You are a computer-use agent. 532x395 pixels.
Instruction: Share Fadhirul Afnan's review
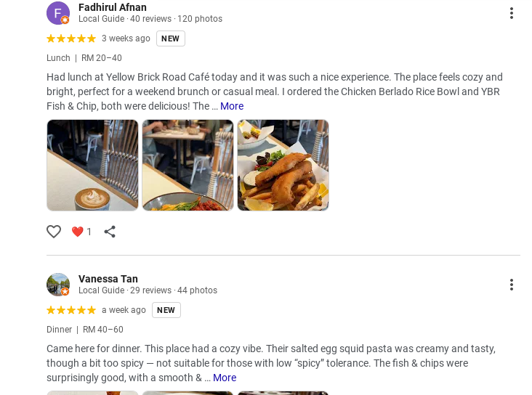point(110,232)
